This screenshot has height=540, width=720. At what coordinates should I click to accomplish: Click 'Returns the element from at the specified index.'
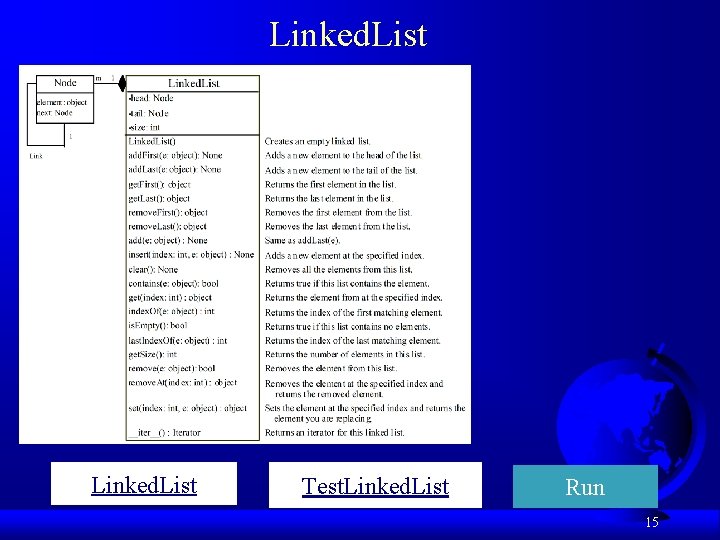click(354, 298)
